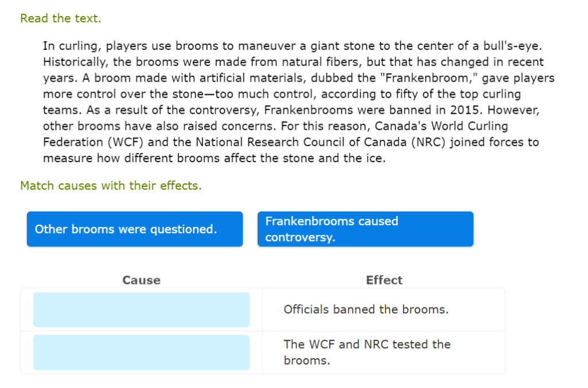Click the "Cause" column header
The width and height of the screenshot is (588, 388).
pyautogui.click(x=141, y=281)
